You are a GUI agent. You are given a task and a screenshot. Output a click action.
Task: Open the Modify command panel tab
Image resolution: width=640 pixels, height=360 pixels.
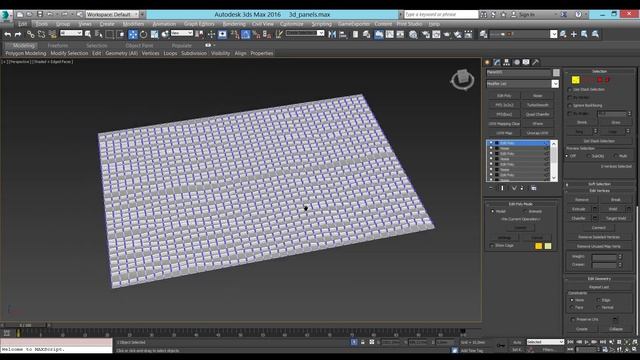click(497, 62)
